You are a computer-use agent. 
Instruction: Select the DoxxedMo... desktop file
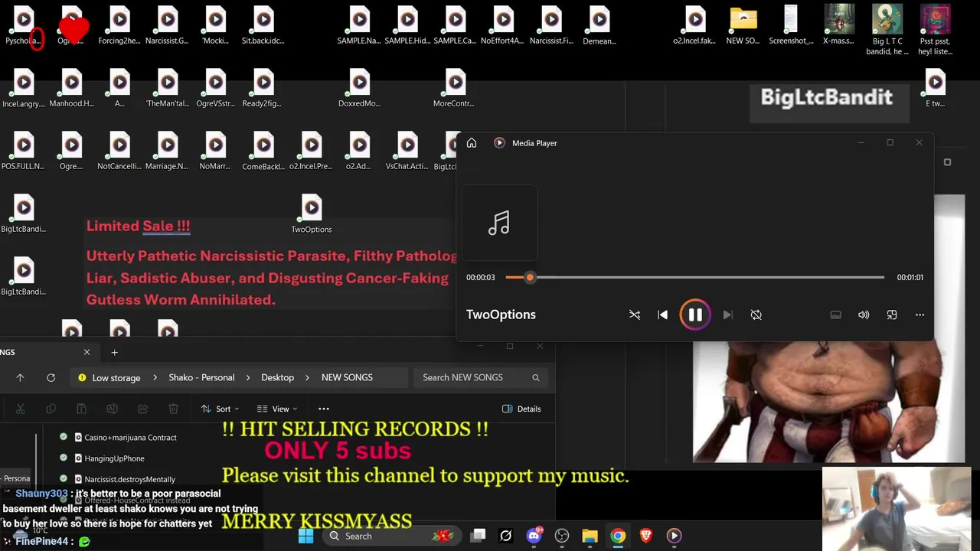(360, 88)
